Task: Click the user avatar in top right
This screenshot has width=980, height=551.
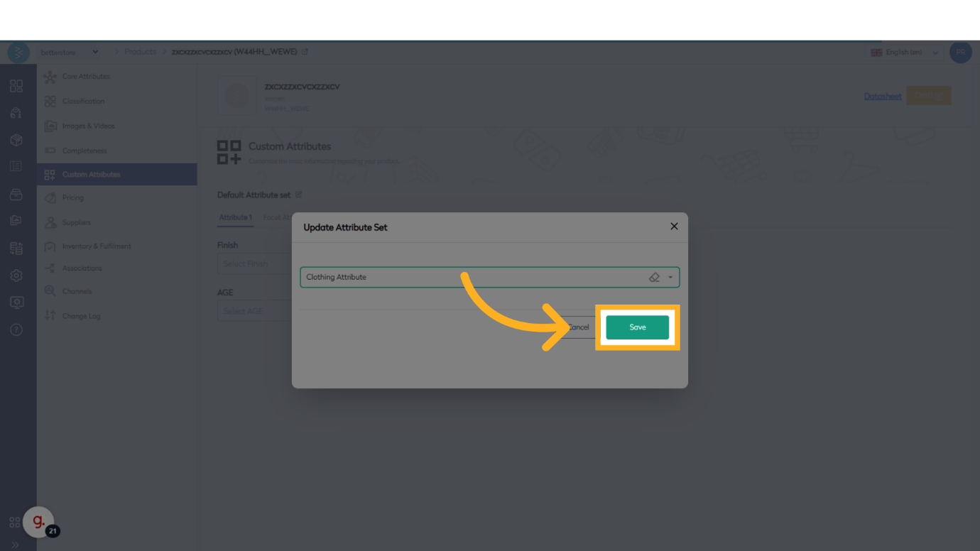Action: [x=960, y=53]
